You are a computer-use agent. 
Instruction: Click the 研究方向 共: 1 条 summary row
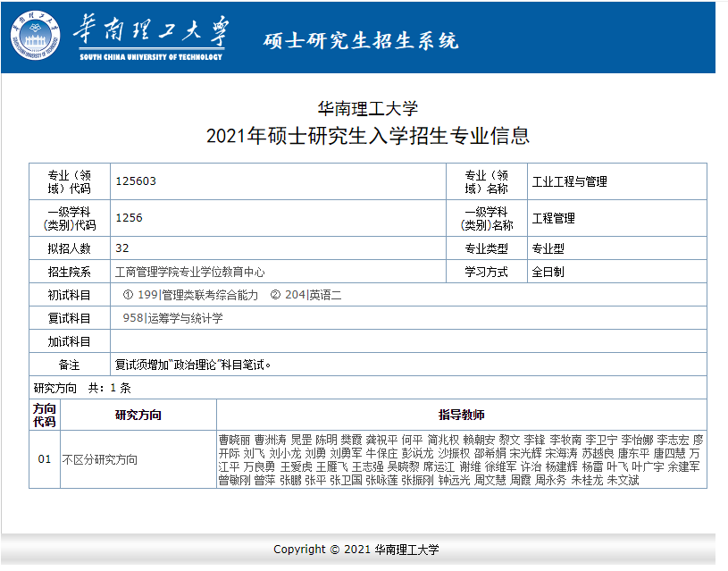(x=368, y=388)
